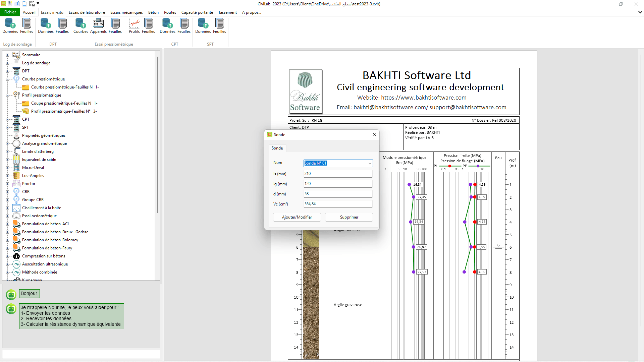Open Feuilles in SPT ribbon group

coord(219,26)
